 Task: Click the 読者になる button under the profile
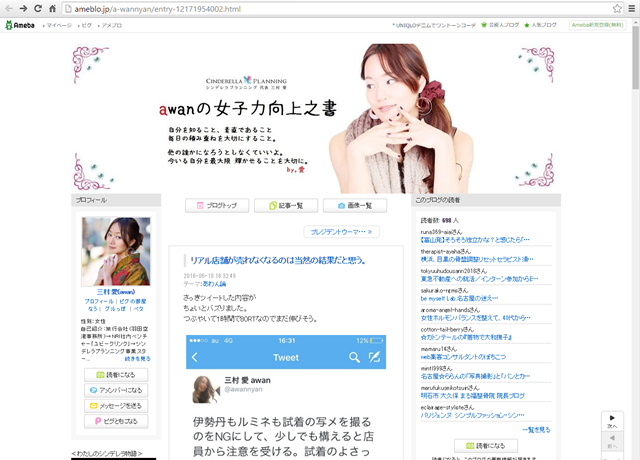pyautogui.click(x=116, y=374)
